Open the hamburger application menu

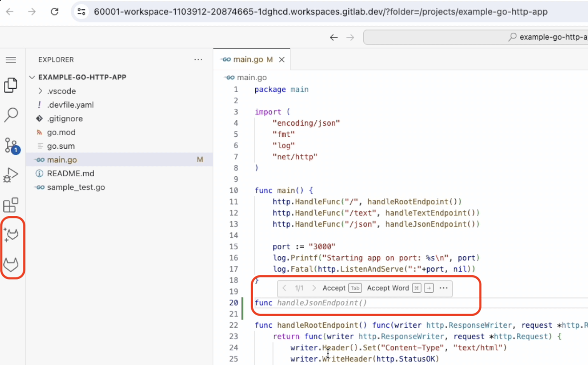[11, 60]
